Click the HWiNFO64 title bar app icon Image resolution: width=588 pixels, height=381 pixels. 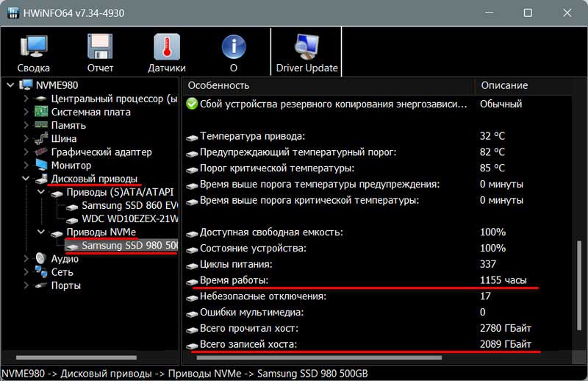point(12,13)
